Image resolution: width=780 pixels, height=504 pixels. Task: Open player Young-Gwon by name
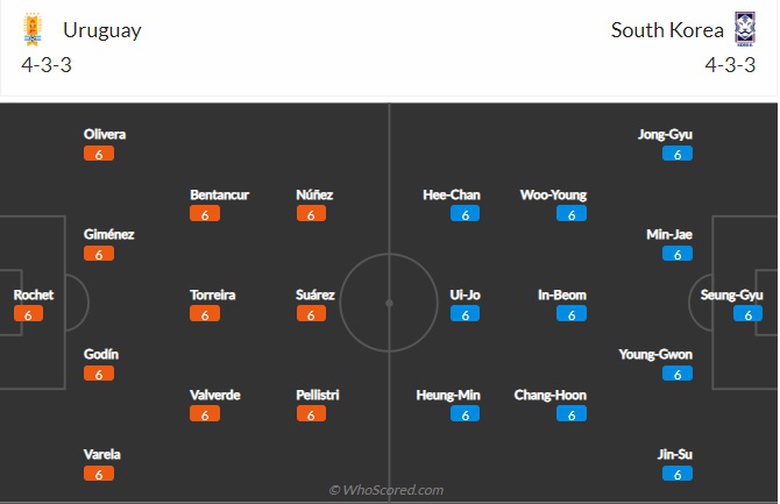click(x=655, y=354)
